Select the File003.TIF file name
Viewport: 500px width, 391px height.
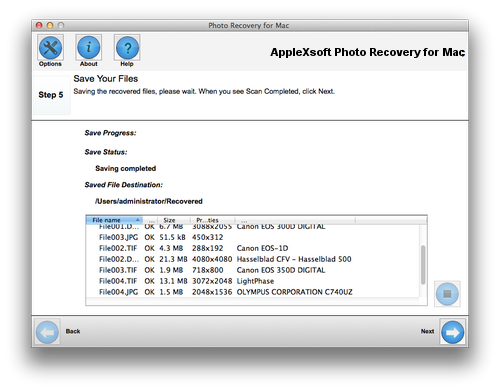(x=118, y=270)
